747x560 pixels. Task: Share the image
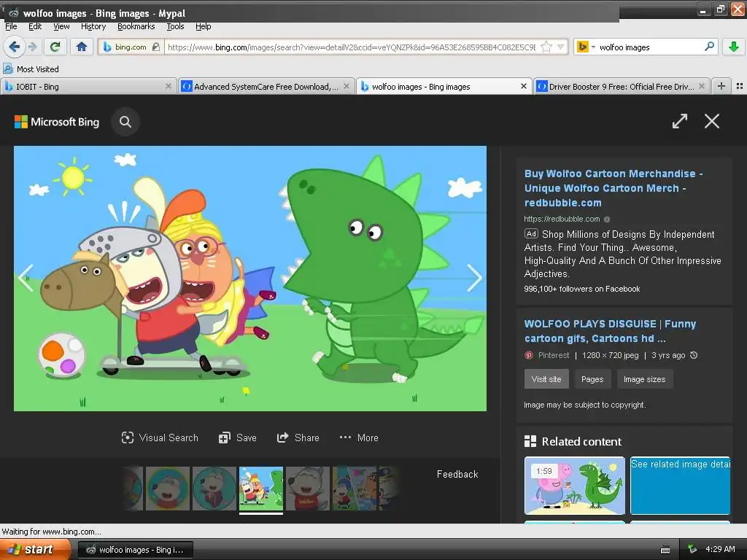click(298, 437)
